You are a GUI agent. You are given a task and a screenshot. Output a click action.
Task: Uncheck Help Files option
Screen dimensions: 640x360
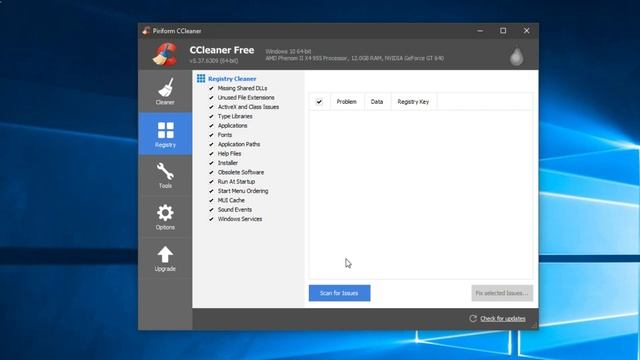point(211,153)
